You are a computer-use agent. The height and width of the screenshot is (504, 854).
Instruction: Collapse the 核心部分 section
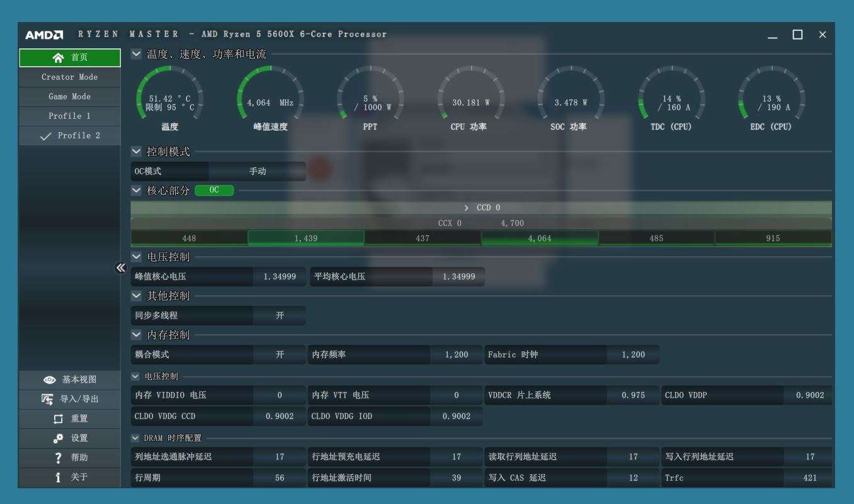tap(137, 191)
